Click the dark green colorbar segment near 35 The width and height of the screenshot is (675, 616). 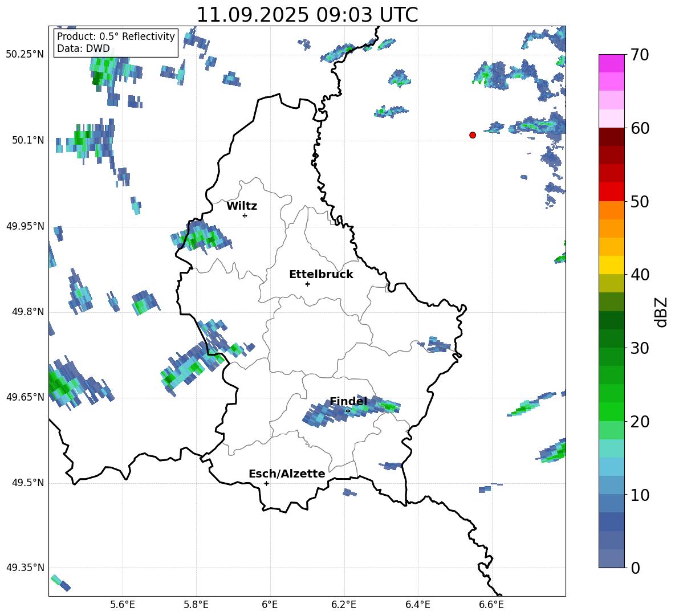(x=611, y=320)
